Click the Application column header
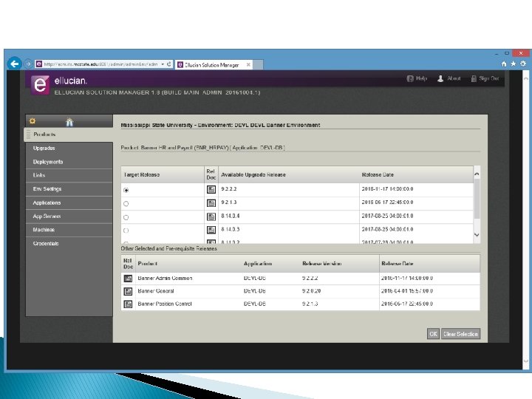The image size is (532, 399). [258, 264]
